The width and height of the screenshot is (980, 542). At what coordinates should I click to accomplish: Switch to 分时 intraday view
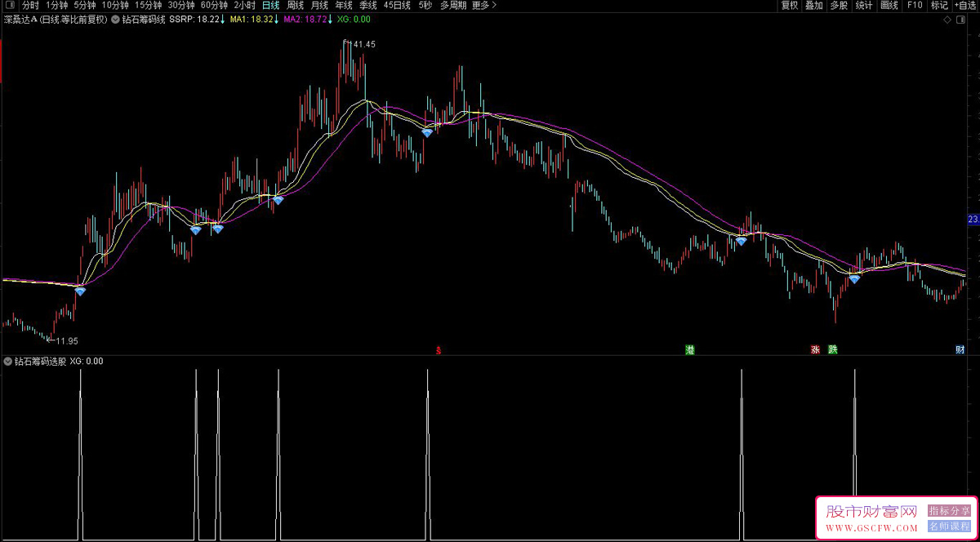click(x=30, y=5)
